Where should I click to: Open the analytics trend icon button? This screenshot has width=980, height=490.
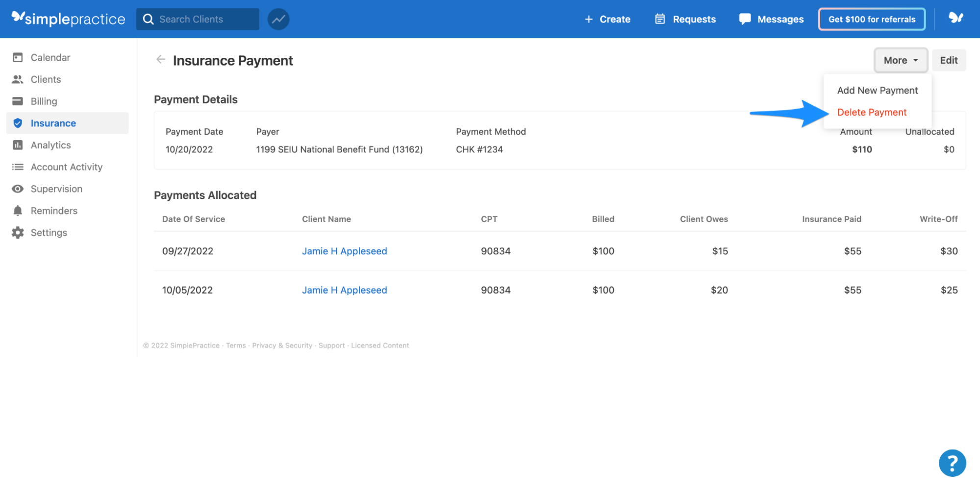pos(278,19)
